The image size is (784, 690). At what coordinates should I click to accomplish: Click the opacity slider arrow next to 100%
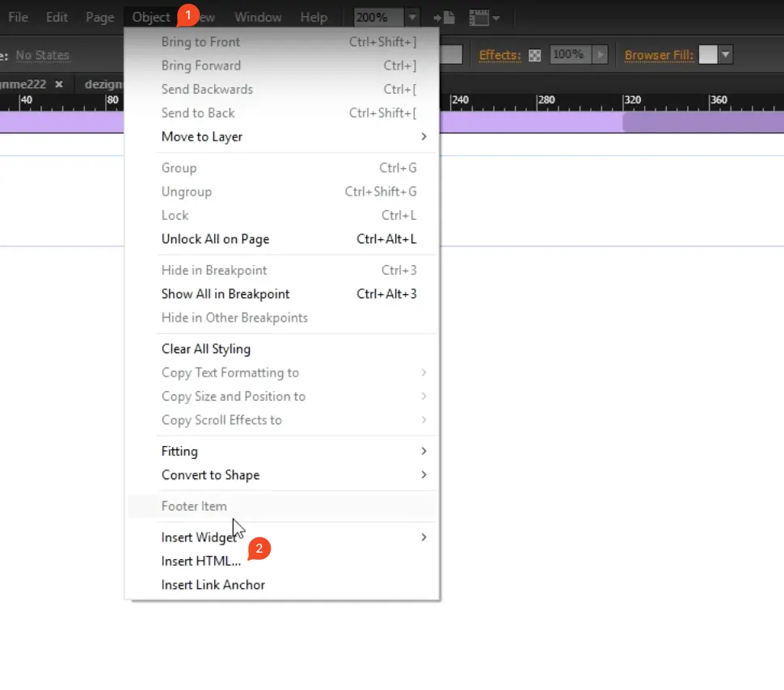point(600,55)
